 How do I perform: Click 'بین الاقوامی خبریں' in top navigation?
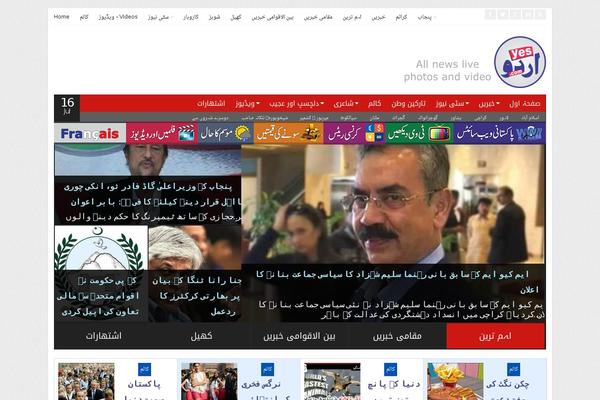click(x=272, y=17)
